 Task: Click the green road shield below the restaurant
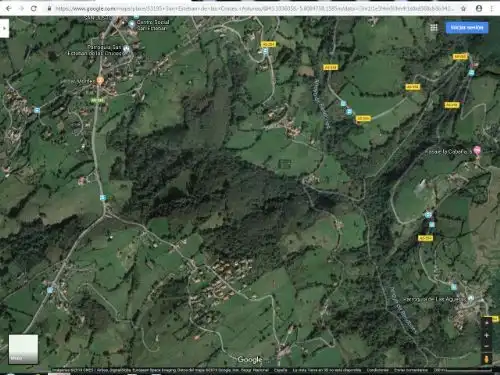(97, 100)
